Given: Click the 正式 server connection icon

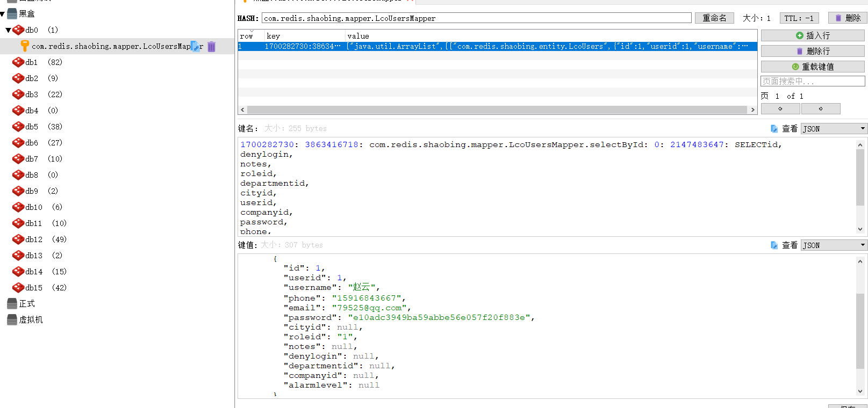Looking at the screenshot, I should click(x=12, y=304).
